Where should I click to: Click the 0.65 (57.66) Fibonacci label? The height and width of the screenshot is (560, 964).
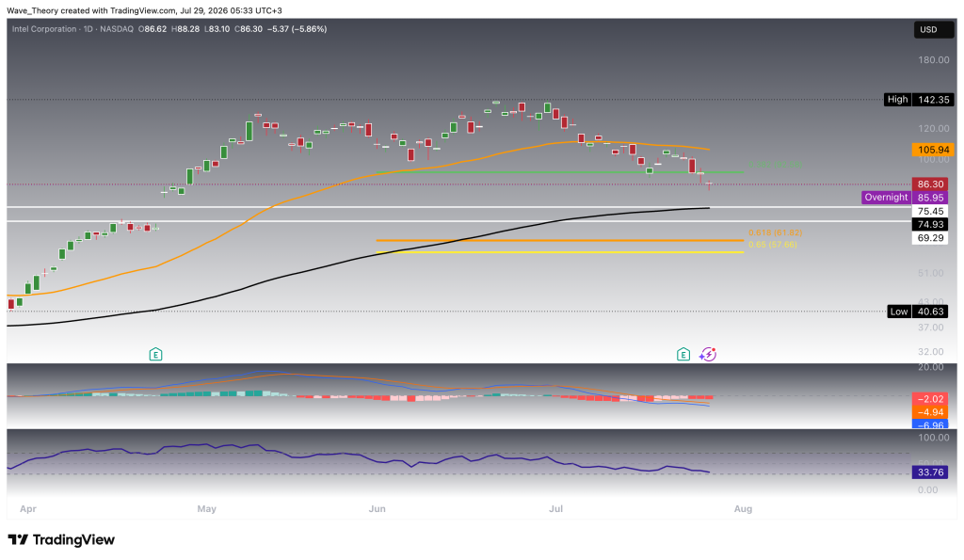point(773,245)
